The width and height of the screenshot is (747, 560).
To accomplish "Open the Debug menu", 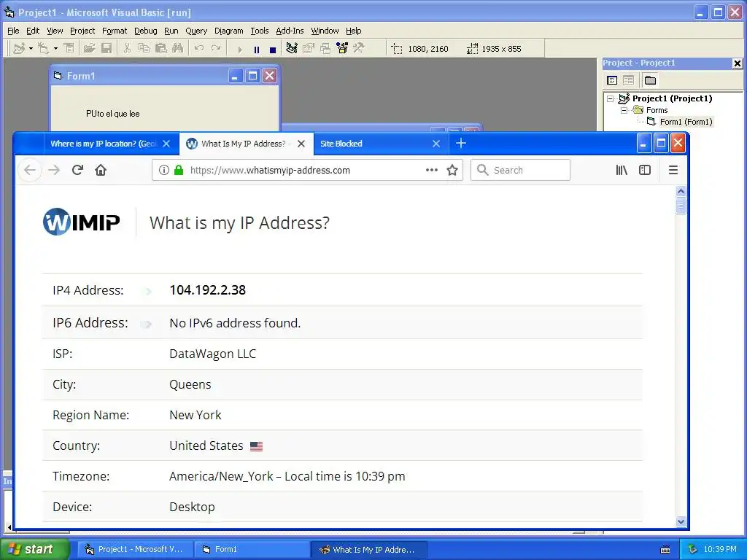I will coord(146,31).
